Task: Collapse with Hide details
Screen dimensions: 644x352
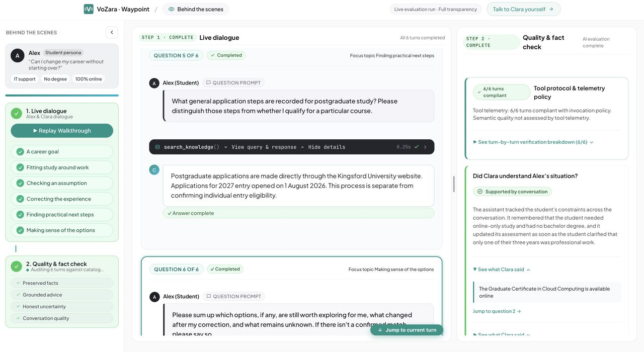Action: pyautogui.click(x=323, y=147)
